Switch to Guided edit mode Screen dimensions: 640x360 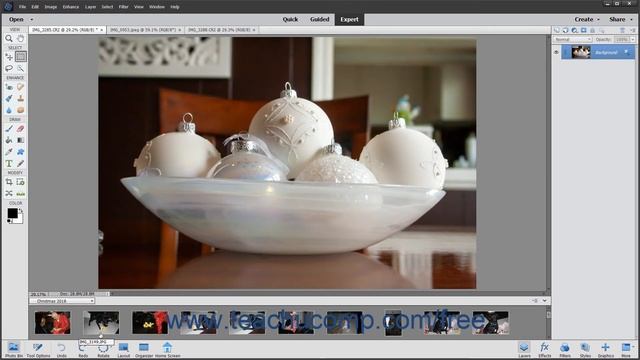[x=320, y=19]
